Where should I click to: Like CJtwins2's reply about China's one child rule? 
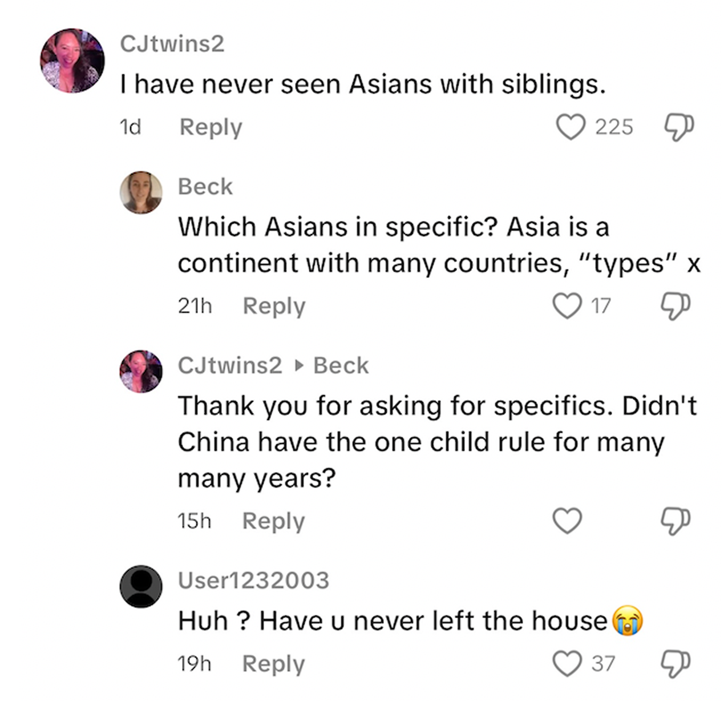point(567,521)
